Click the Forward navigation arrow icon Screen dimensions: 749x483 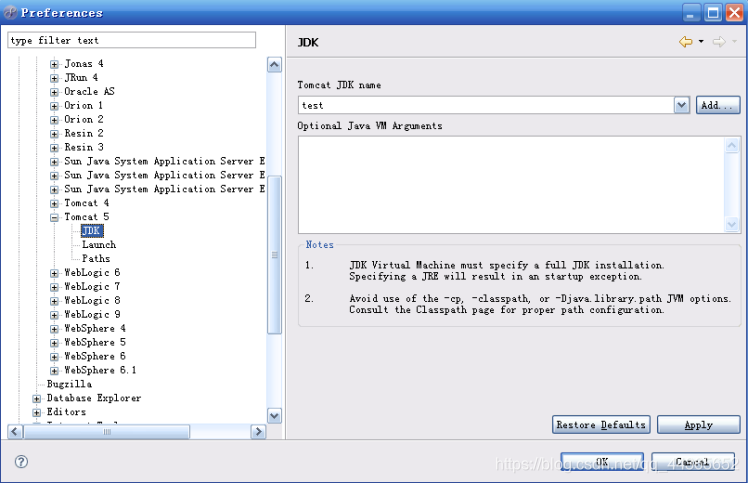[719, 42]
